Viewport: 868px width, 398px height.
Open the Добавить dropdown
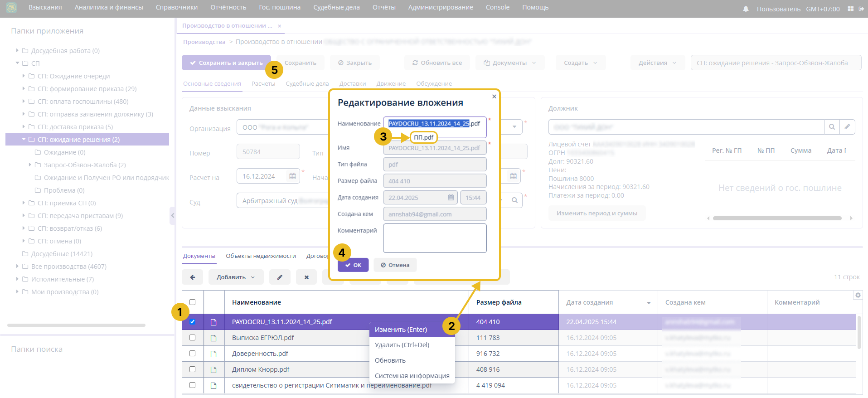(236, 277)
